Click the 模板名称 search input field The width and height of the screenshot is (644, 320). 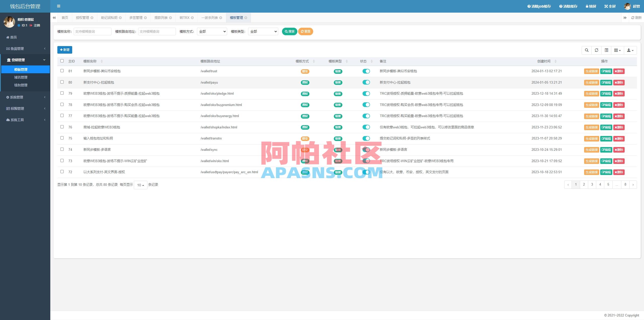click(92, 31)
